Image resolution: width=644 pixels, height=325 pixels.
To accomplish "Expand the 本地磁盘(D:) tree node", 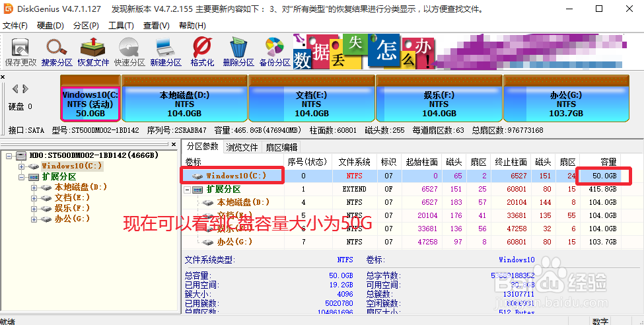I will click(x=34, y=188).
